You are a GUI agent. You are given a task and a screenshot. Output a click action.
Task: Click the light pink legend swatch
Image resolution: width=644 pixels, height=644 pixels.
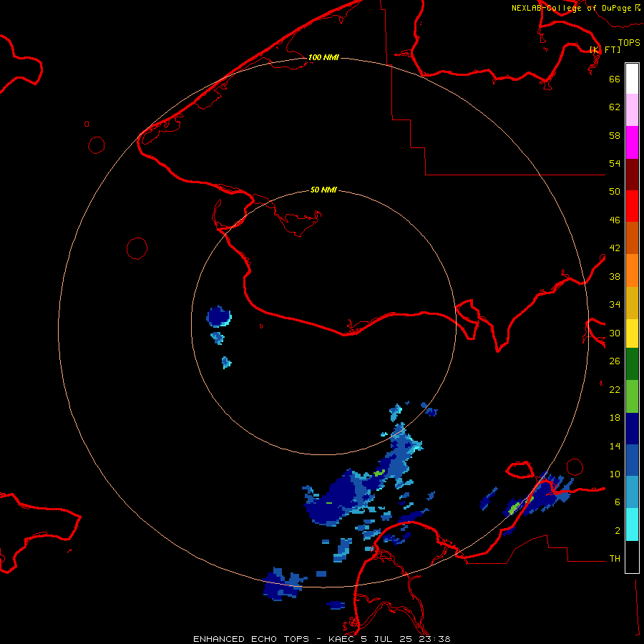(x=632, y=110)
